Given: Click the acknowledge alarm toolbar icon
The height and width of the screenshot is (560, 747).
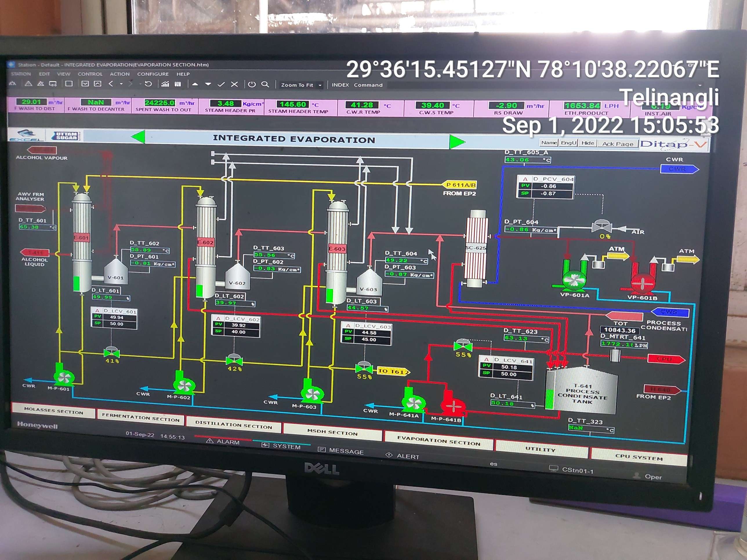Looking at the screenshot, I should coord(41,83).
